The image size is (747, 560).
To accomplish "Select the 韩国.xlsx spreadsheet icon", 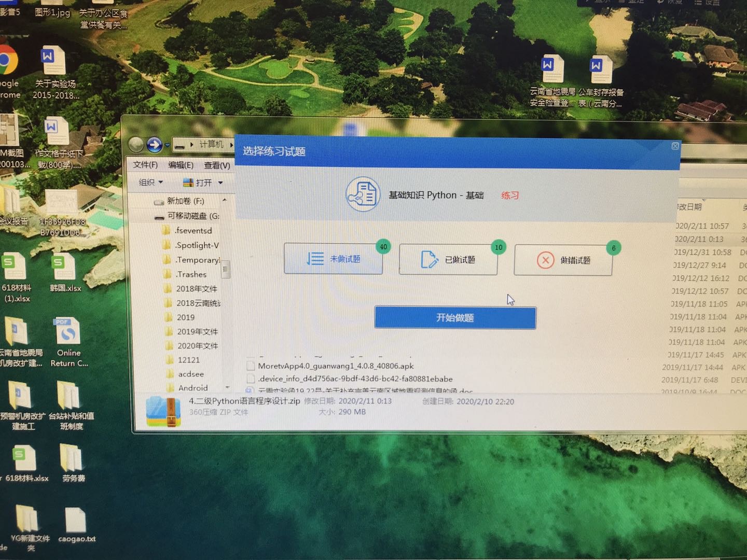I will point(64,267).
